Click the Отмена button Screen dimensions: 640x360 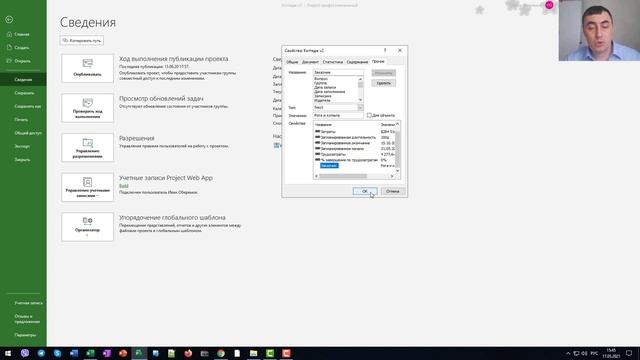pos(393,191)
